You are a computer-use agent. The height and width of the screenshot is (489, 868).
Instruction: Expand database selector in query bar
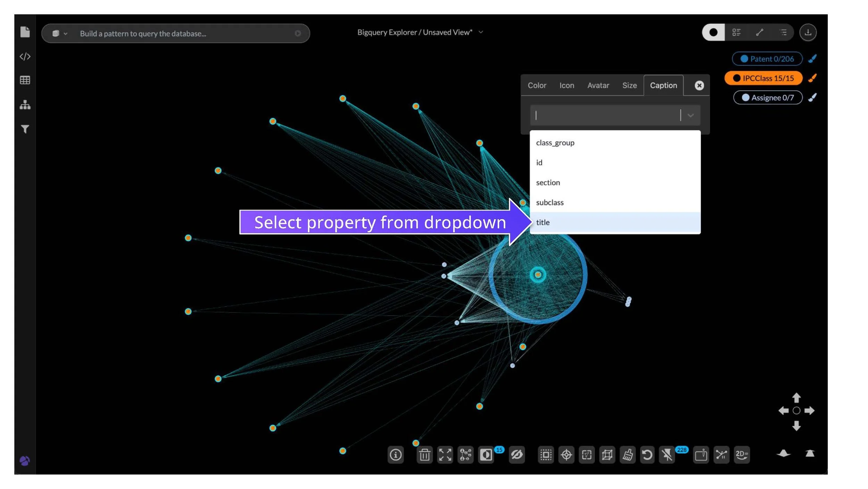[x=59, y=34]
